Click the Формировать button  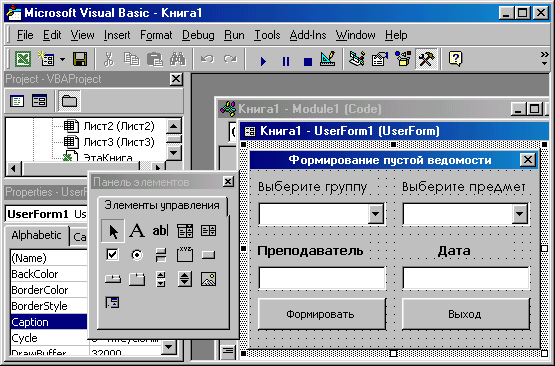tap(321, 314)
